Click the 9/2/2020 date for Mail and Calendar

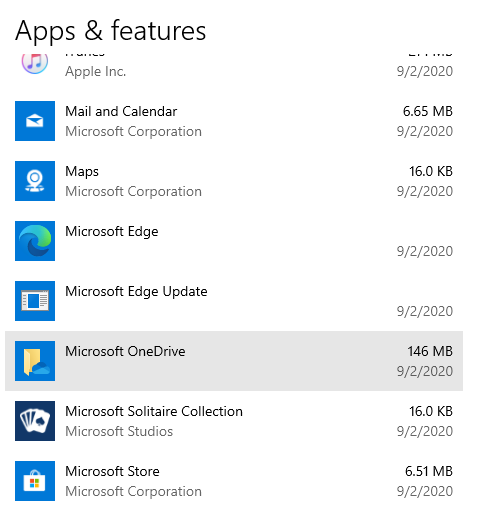[425, 132]
